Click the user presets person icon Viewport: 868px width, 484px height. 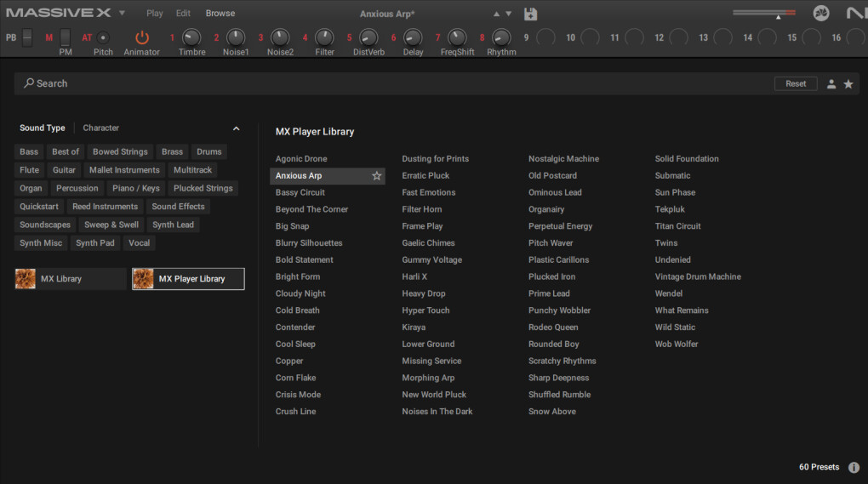click(831, 84)
